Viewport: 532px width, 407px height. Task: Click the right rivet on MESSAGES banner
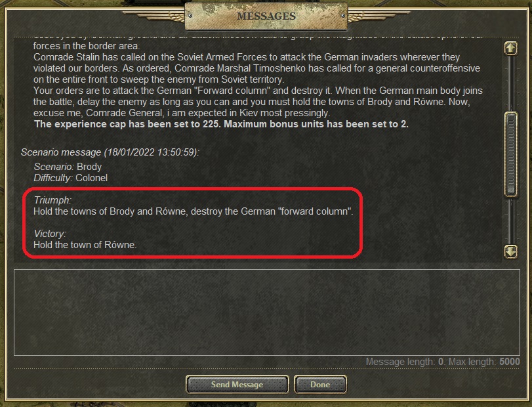coord(343,16)
